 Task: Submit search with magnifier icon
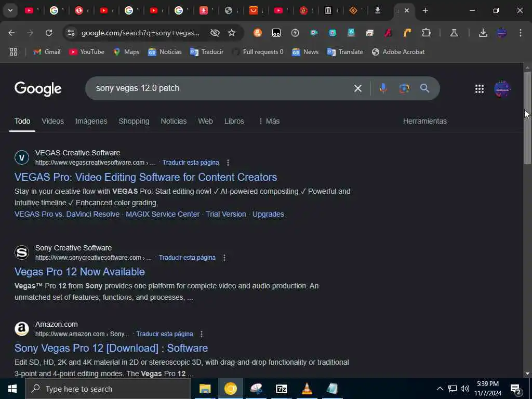(424, 88)
